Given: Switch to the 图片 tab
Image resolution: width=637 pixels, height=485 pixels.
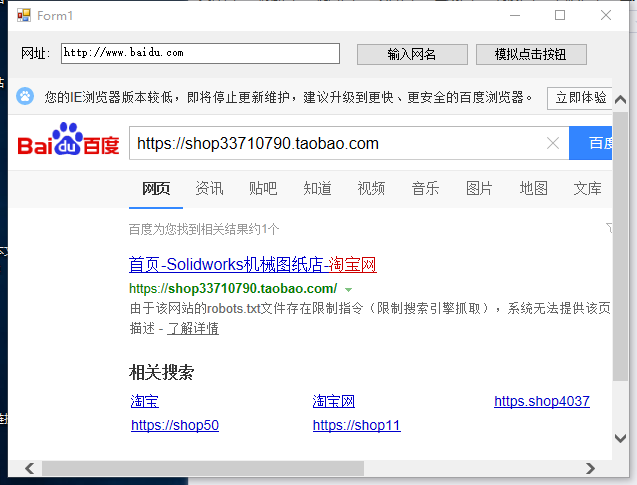Looking at the screenshot, I should [479, 188].
